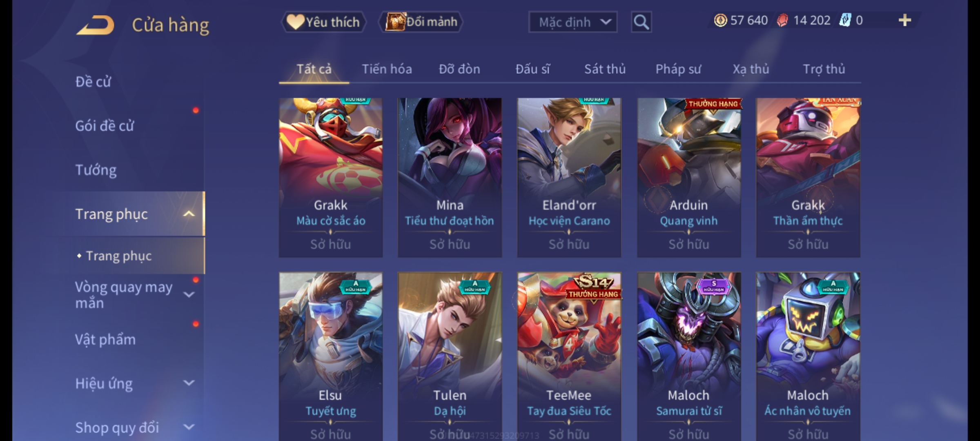Open Đổi mảnh fragment exchange button

tap(421, 22)
